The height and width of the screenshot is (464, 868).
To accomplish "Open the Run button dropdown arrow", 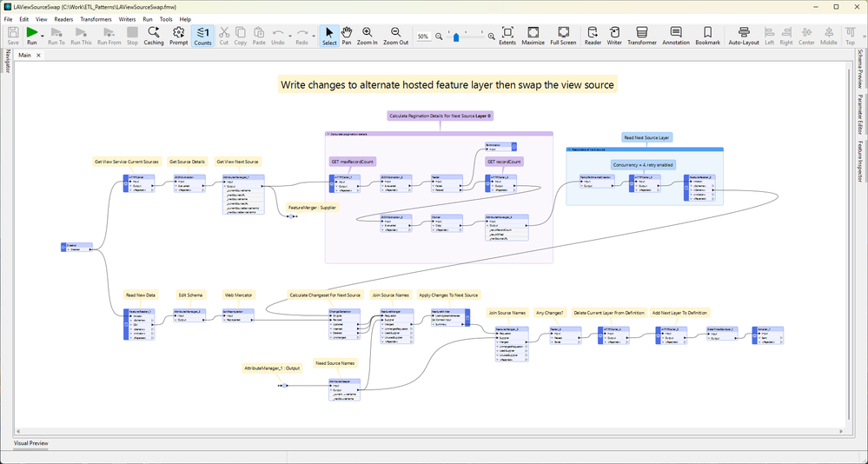I will pyautogui.click(x=43, y=36).
